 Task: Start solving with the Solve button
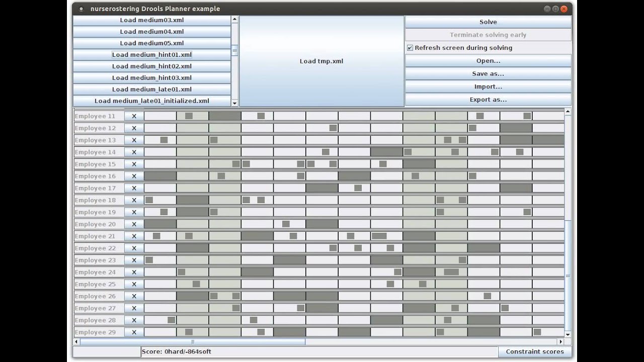(x=488, y=22)
